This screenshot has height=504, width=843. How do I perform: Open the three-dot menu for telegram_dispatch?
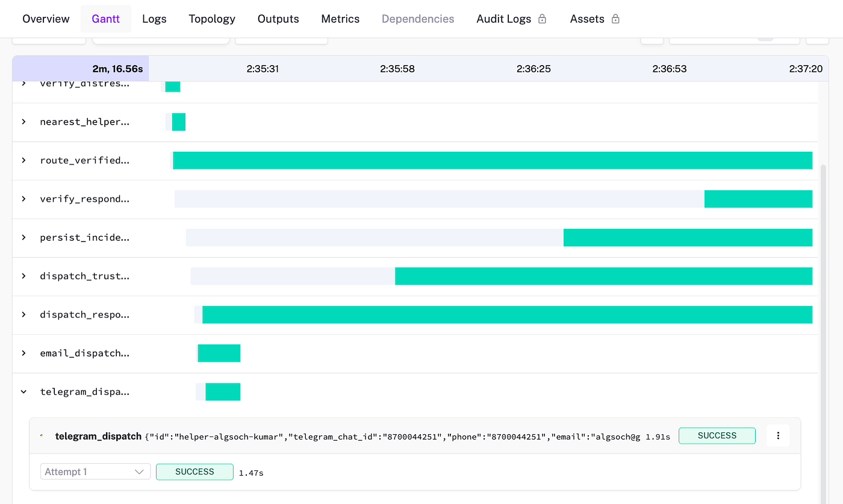pyautogui.click(x=778, y=435)
